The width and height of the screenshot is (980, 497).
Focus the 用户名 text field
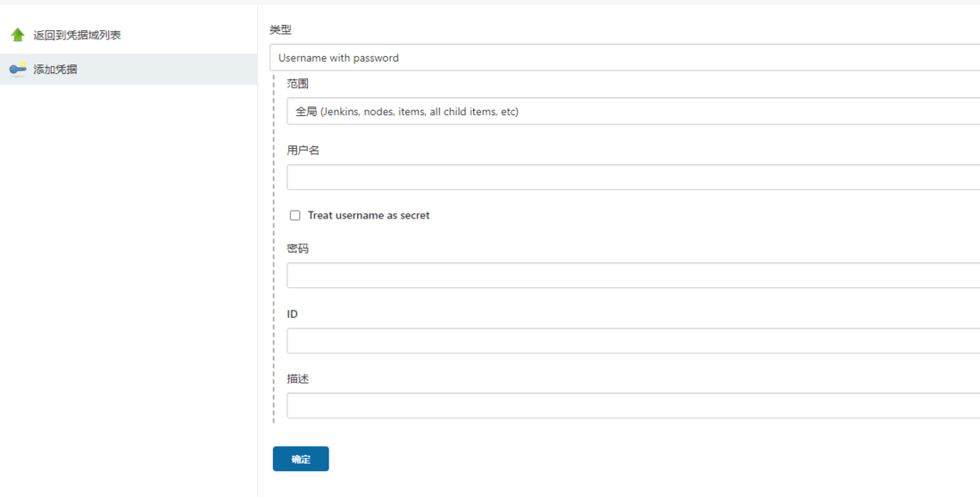click(633, 177)
